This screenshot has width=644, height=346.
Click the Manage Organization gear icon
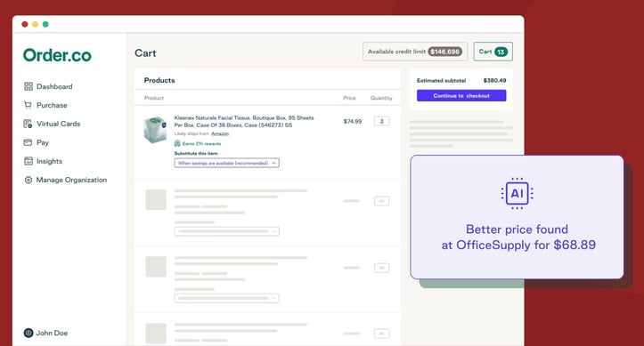point(29,180)
